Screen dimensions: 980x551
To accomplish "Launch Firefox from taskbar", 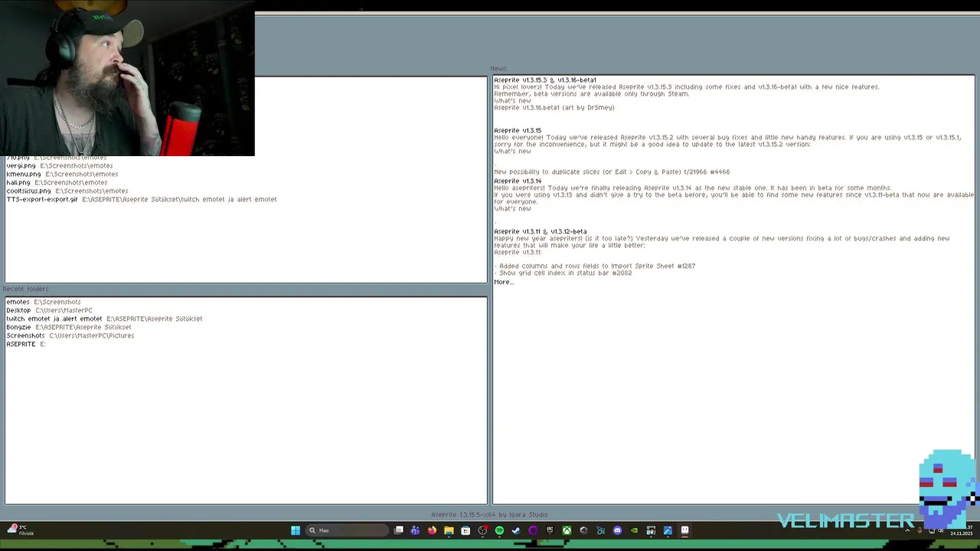I will pos(432,530).
